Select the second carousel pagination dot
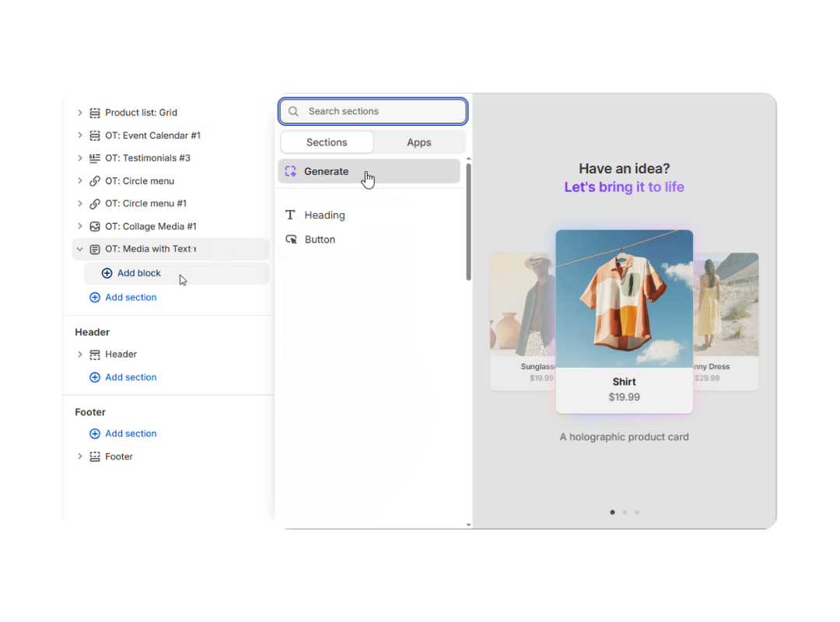840x622 pixels. click(x=625, y=512)
